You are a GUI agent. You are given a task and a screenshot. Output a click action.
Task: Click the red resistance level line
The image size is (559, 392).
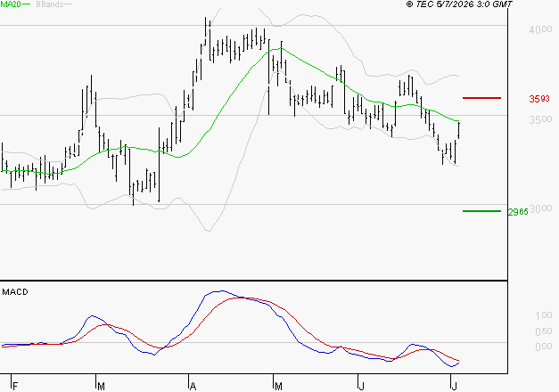[x=481, y=98]
